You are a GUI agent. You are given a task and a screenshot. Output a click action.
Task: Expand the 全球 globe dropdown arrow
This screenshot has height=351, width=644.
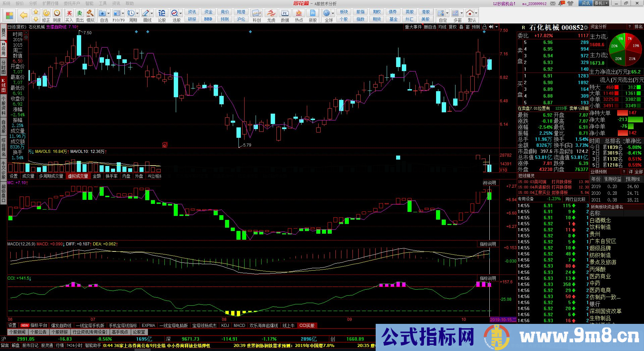[x=333, y=13]
